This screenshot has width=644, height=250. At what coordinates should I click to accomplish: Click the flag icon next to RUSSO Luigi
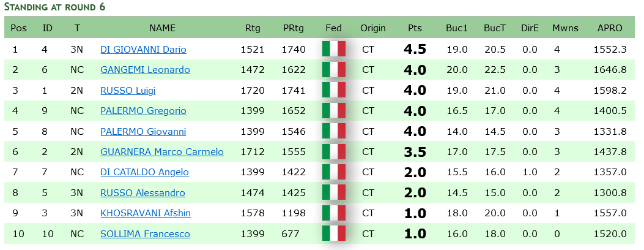click(x=334, y=91)
